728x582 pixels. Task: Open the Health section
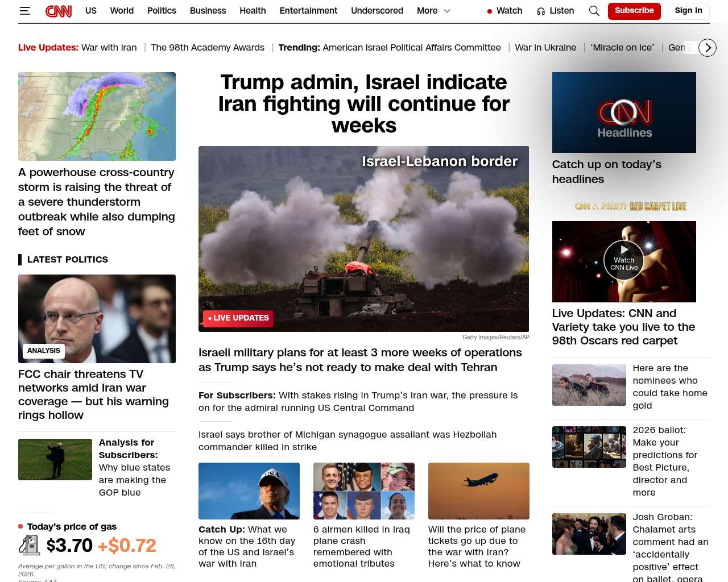pyautogui.click(x=253, y=11)
